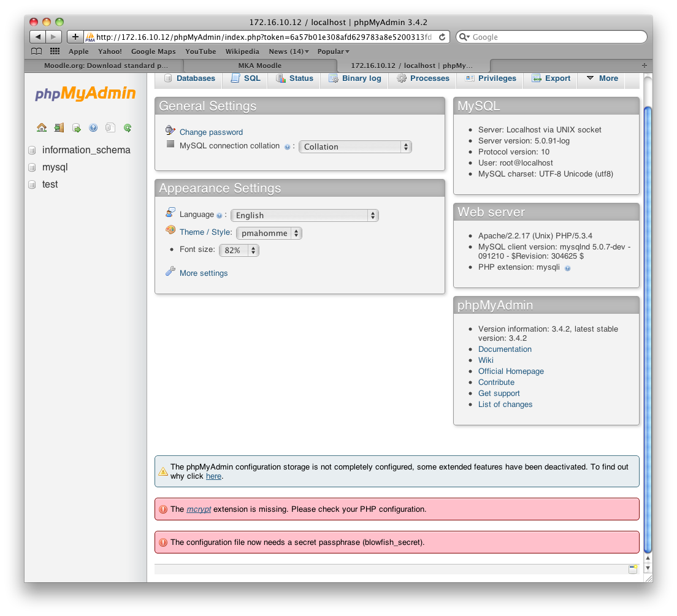677x616 pixels.
Task: Go back with the Safari back arrow
Action: point(38,37)
